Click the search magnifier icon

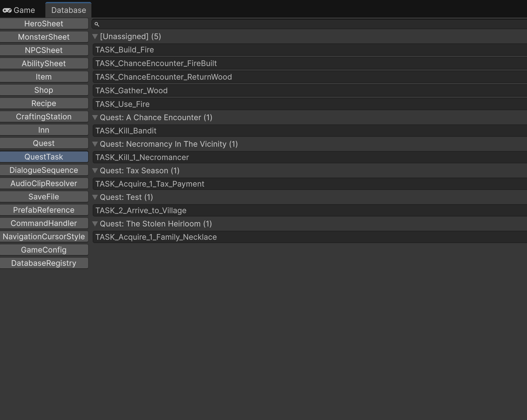coord(97,24)
